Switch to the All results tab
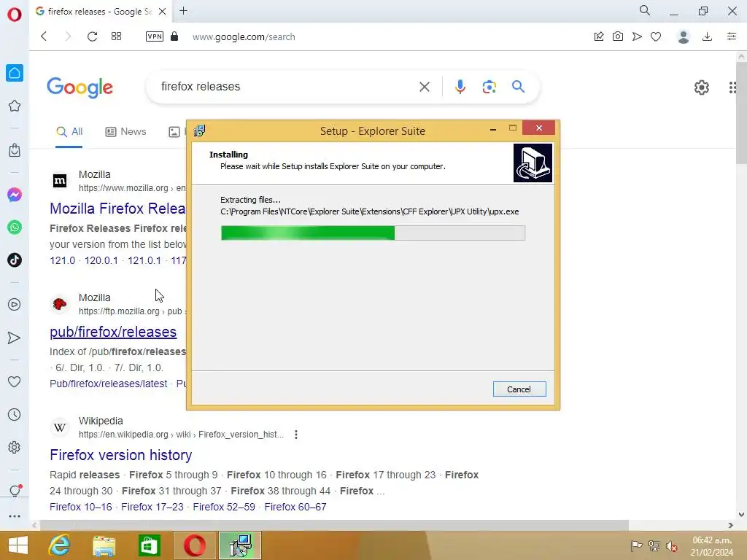This screenshot has height=560, width=747. click(x=69, y=132)
